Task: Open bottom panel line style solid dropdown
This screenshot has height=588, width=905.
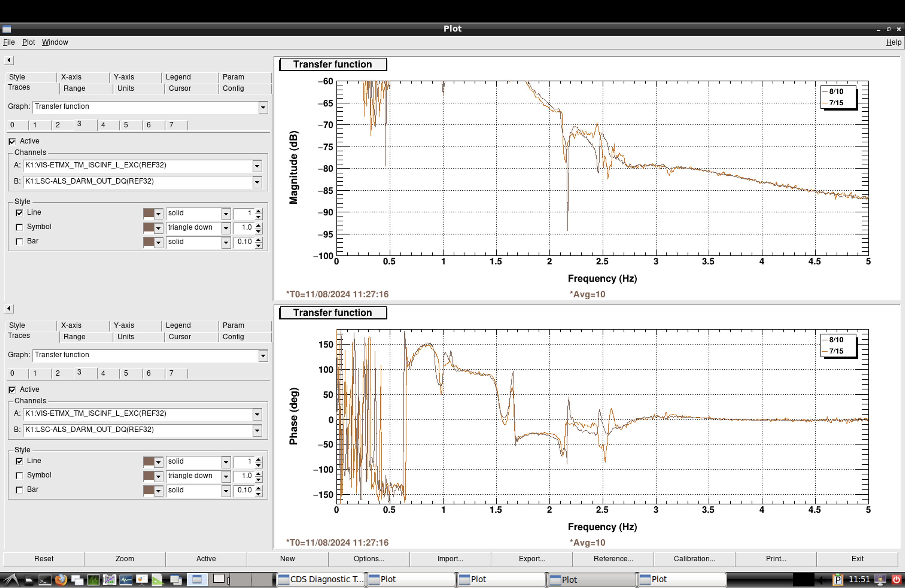Action: [226, 462]
